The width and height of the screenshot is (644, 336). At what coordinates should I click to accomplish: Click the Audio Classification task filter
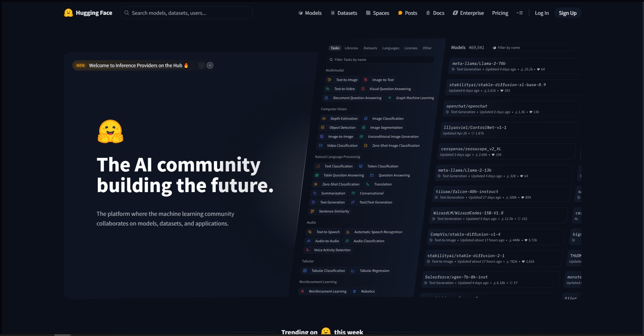point(365,241)
